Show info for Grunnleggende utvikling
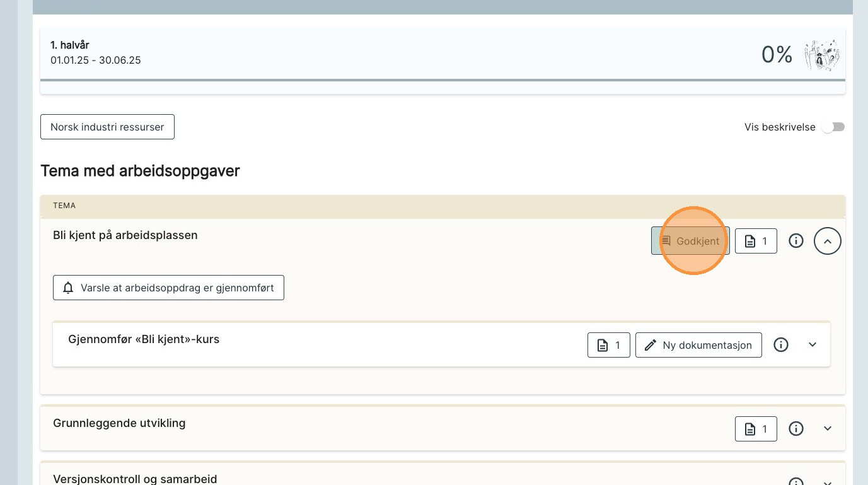 [x=796, y=429]
